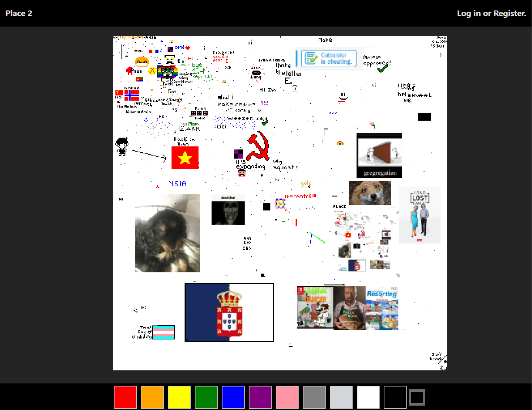Click the Vietnam flag pixel art

click(185, 157)
